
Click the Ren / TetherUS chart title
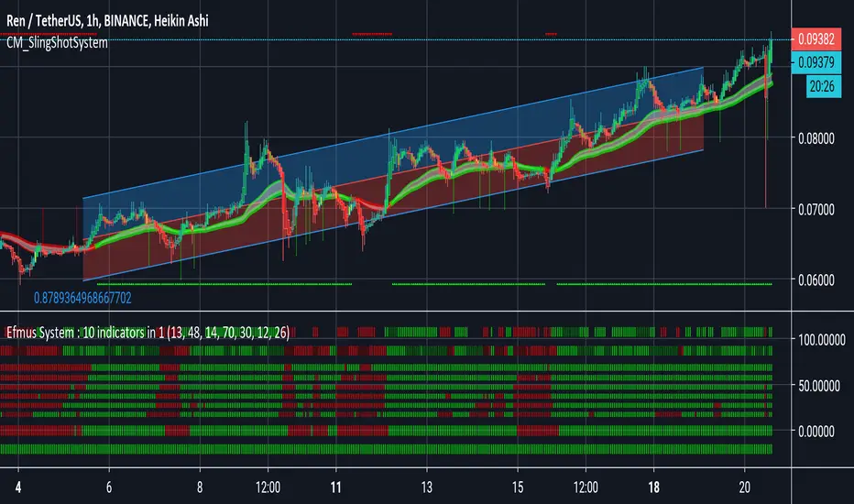tap(107, 21)
